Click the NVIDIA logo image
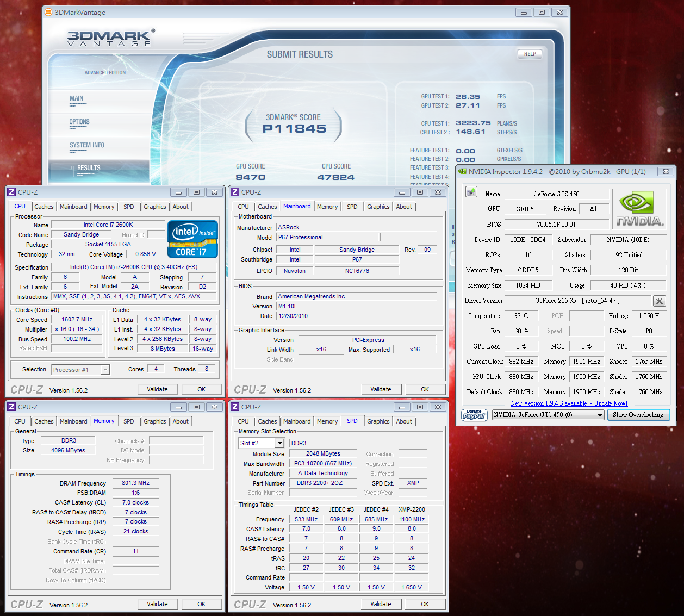This screenshot has height=616, width=684. [639, 209]
